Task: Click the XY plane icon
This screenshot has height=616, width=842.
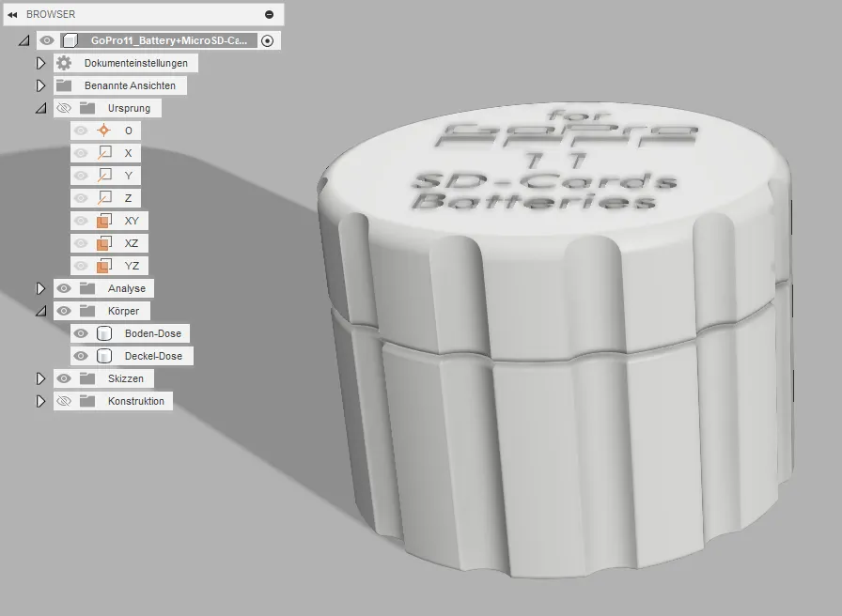Action: [x=104, y=221]
